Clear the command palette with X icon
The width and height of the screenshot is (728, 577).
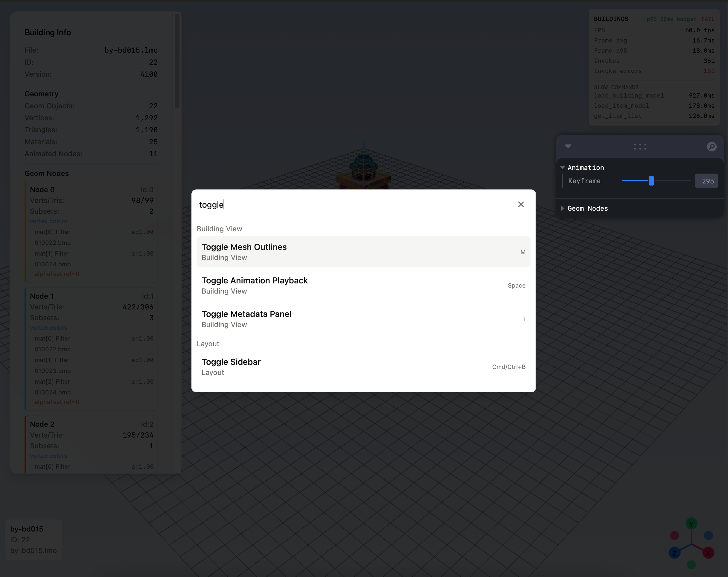(x=521, y=204)
